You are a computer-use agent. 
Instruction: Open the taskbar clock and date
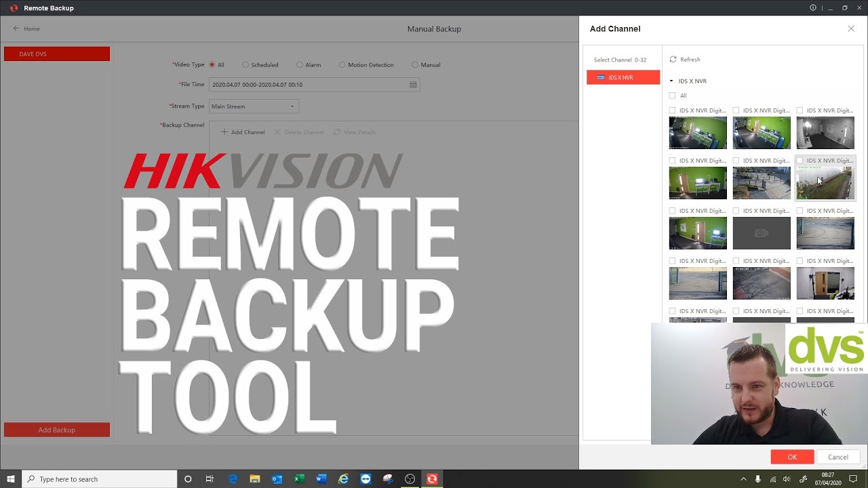[827, 479]
